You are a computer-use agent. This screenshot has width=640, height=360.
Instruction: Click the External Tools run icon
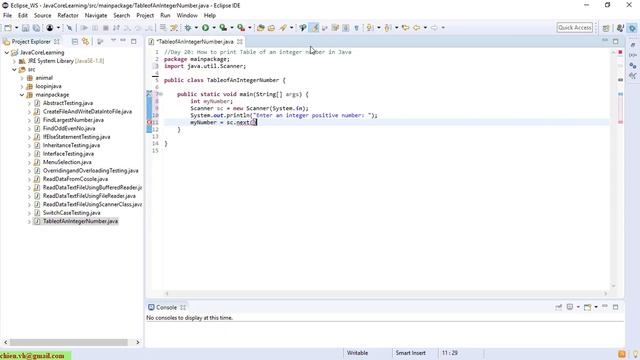tap(241, 28)
